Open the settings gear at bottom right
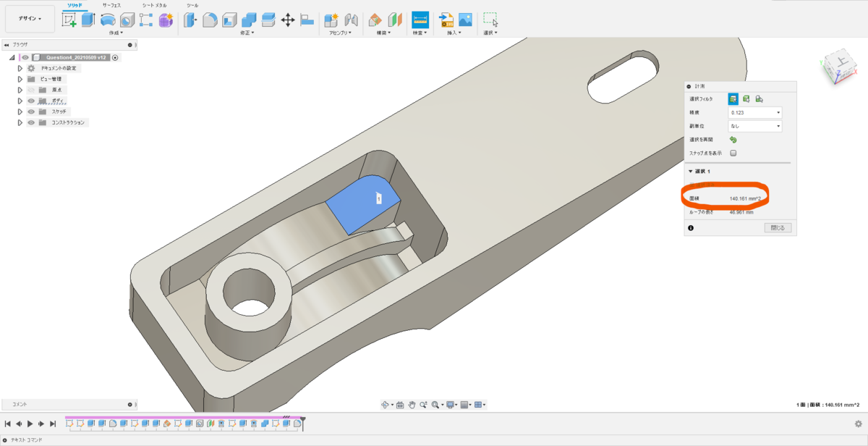Image resolution: width=868 pixels, height=446 pixels. click(858, 424)
